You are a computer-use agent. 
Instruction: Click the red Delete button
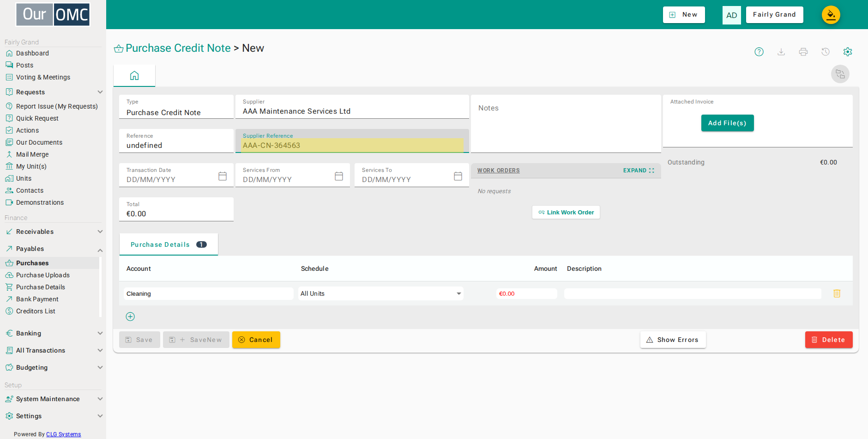tap(829, 340)
